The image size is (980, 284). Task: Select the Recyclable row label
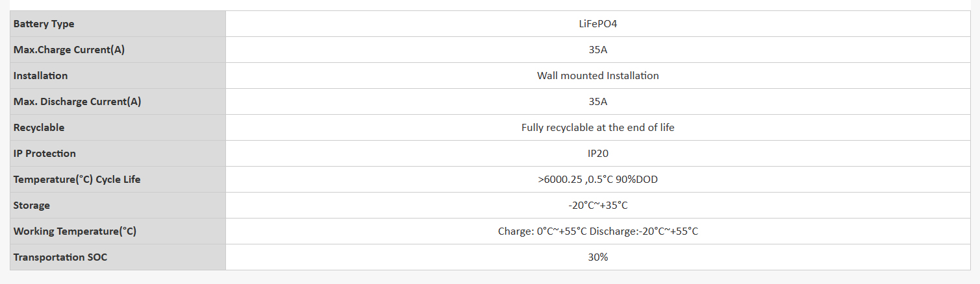39,128
